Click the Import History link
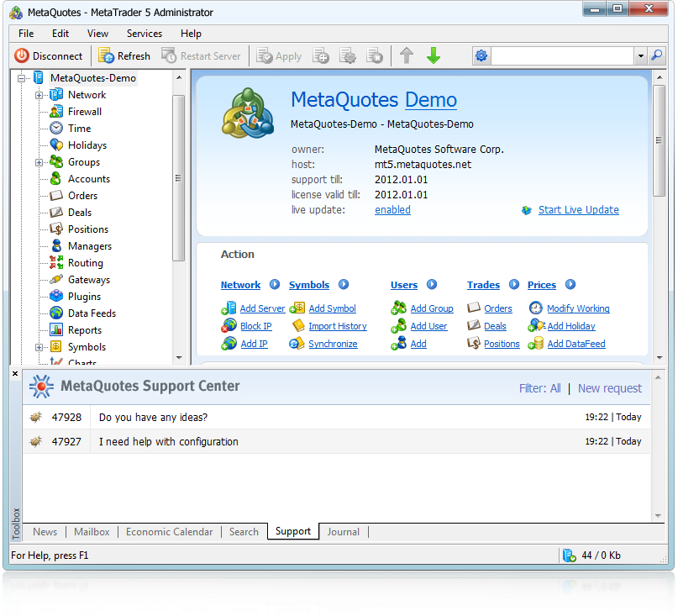The width and height of the screenshot is (678, 616). [x=338, y=326]
